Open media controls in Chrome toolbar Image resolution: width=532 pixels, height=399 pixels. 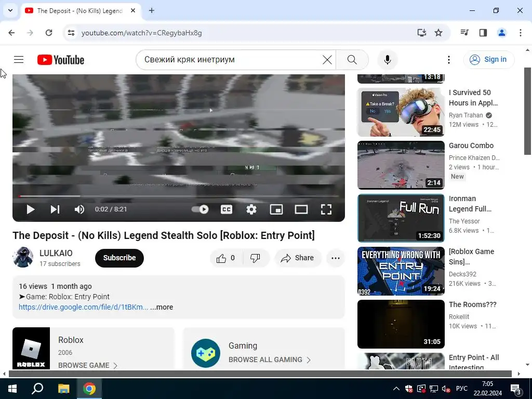464,33
